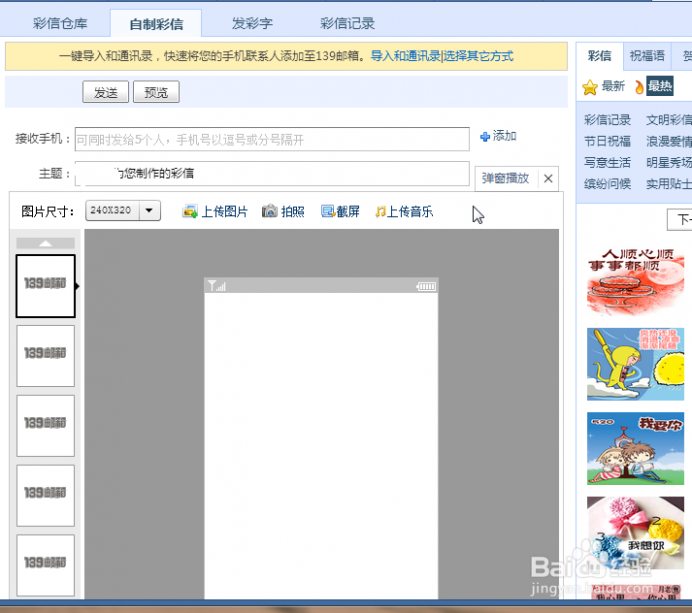Click the 选择其它方式 link

478,56
